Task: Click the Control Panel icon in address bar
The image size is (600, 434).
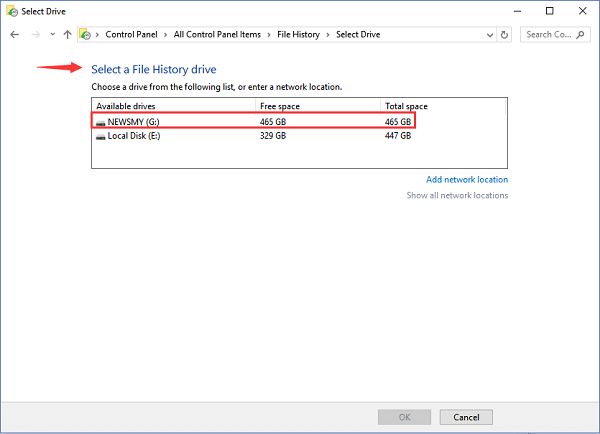Action: pyautogui.click(x=87, y=34)
